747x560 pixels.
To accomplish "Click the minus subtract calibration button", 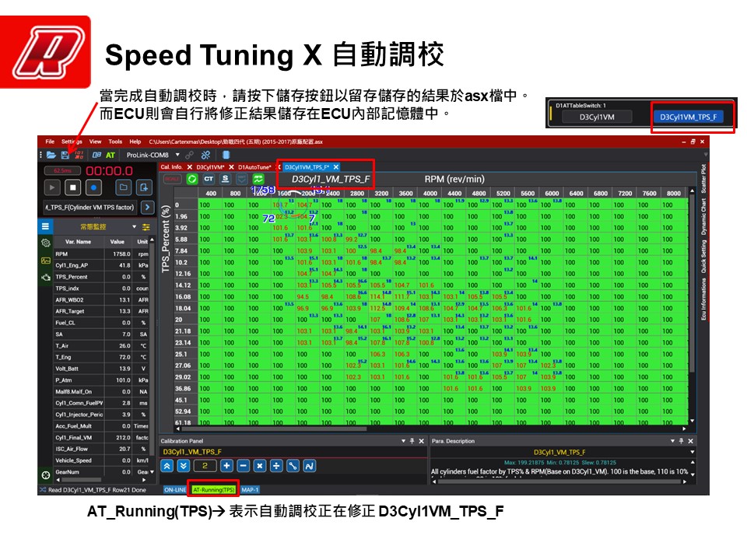I will click(x=244, y=466).
